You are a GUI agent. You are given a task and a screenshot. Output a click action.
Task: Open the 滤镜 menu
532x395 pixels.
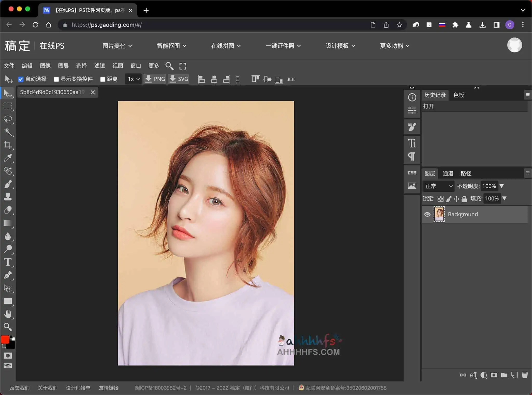click(100, 66)
